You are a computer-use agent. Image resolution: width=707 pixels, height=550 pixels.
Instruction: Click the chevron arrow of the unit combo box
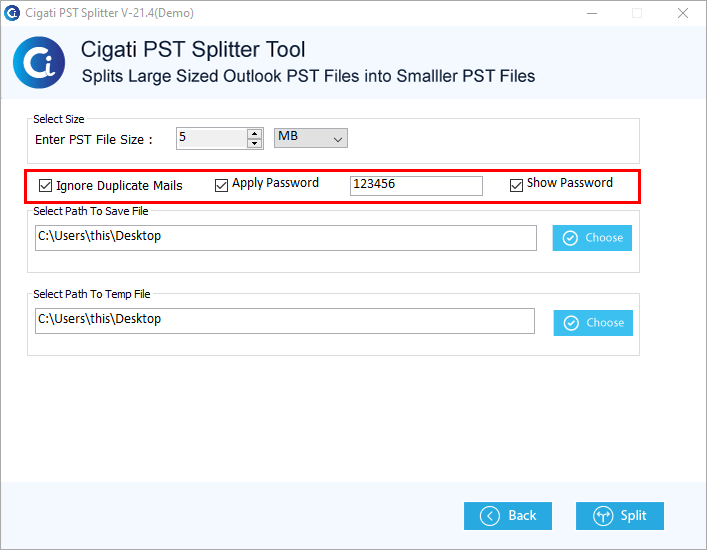(x=338, y=140)
